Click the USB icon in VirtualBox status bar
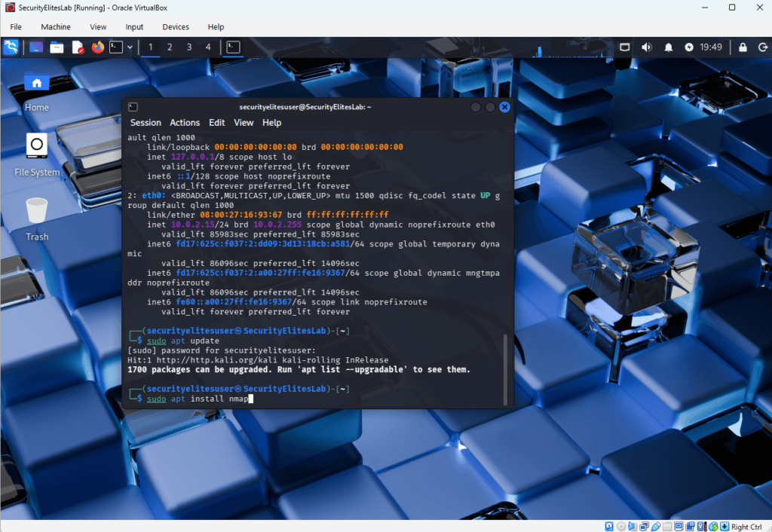The height and width of the screenshot is (532, 772). (x=656, y=526)
